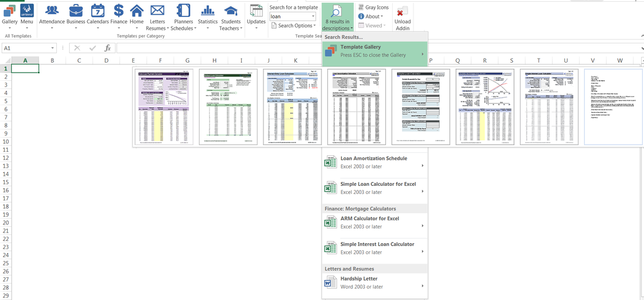Choose Hardship Letter Word template

point(375,283)
